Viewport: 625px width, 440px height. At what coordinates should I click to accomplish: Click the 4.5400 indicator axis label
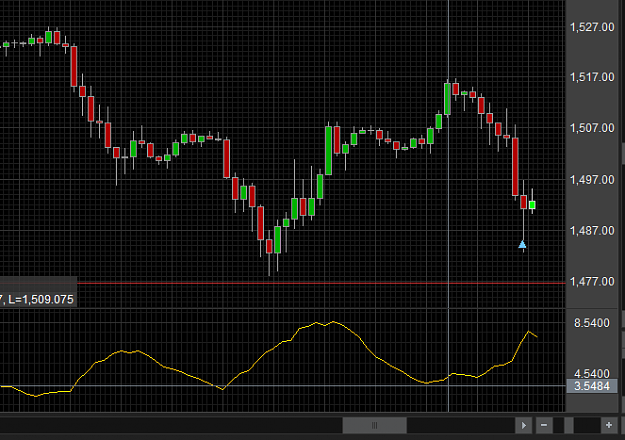[592, 373]
